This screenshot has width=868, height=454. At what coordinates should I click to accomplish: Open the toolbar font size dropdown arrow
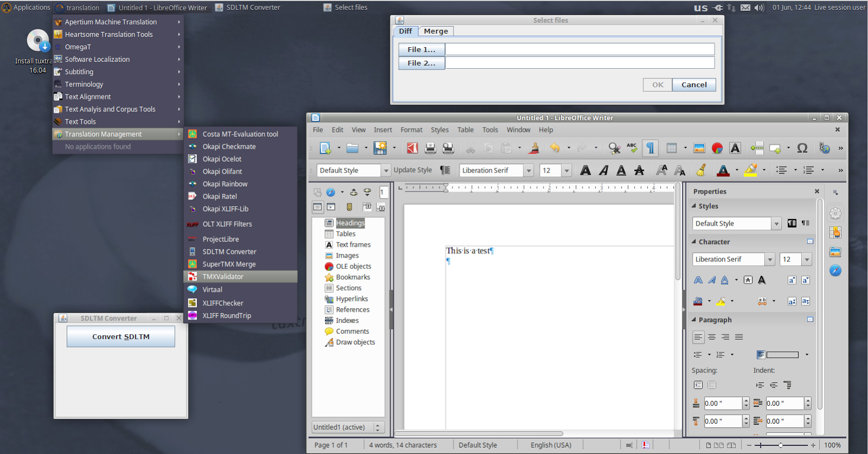coord(566,170)
